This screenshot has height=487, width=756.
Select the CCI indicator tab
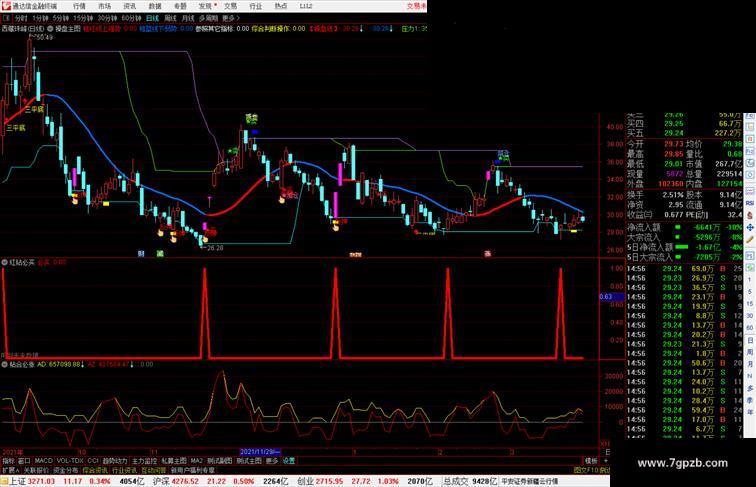[x=93, y=461]
